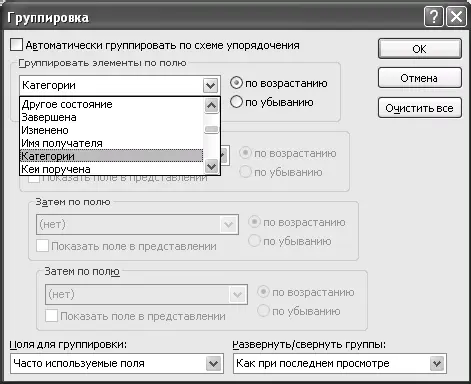Select highlighted Категории list entry
The image size is (471, 384).
(111, 156)
